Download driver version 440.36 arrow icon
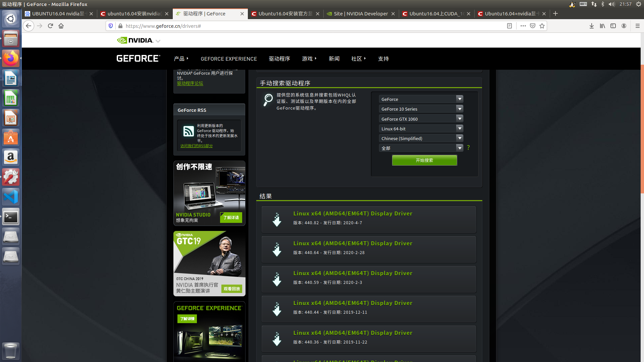 pyautogui.click(x=277, y=339)
